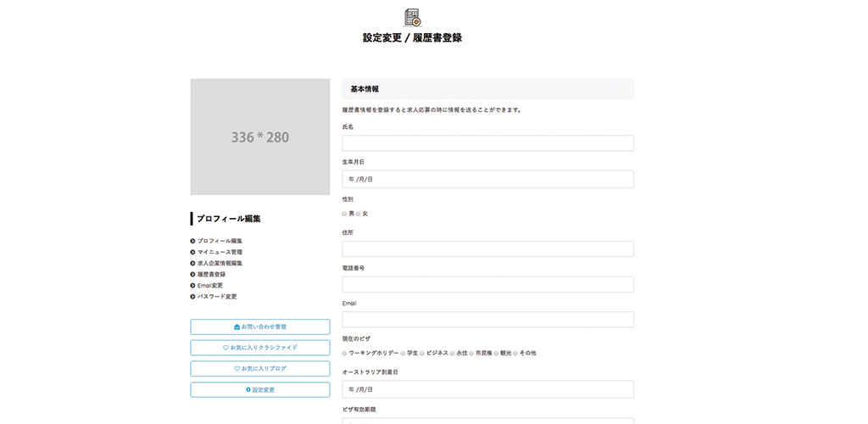Click the arrow icon beside パスワード変更
This screenshot has height=424, width=868.
192,297
